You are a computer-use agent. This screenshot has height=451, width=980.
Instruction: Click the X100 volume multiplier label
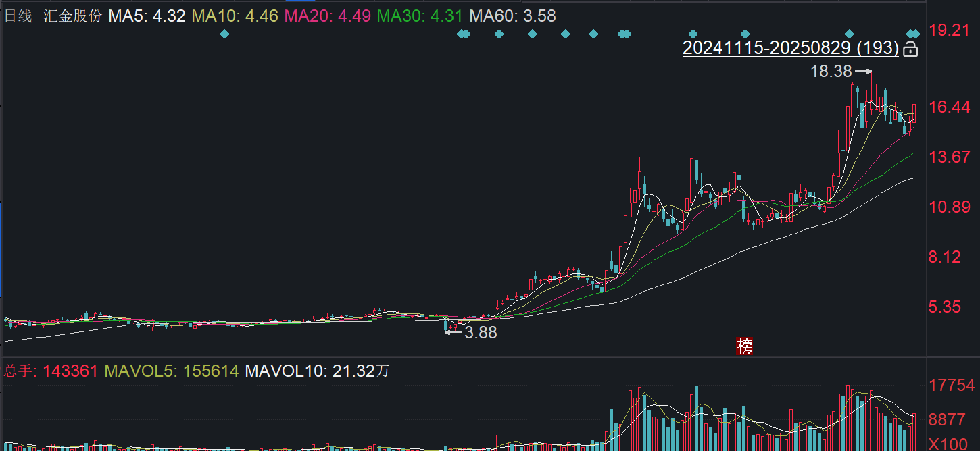pyautogui.click(x=947, y=444)
